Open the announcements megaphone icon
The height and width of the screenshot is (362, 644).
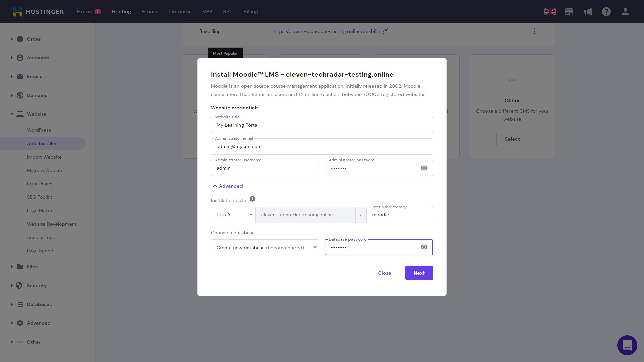(587, 12)
